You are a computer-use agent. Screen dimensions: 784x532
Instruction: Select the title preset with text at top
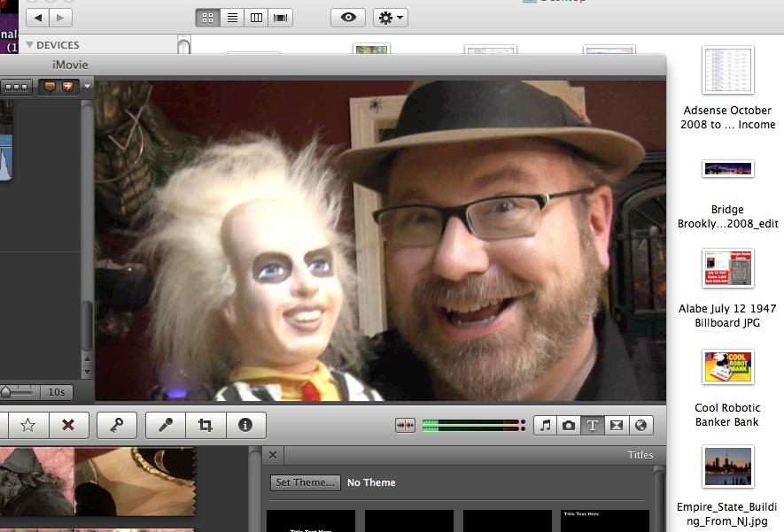(x=604, y=520)
